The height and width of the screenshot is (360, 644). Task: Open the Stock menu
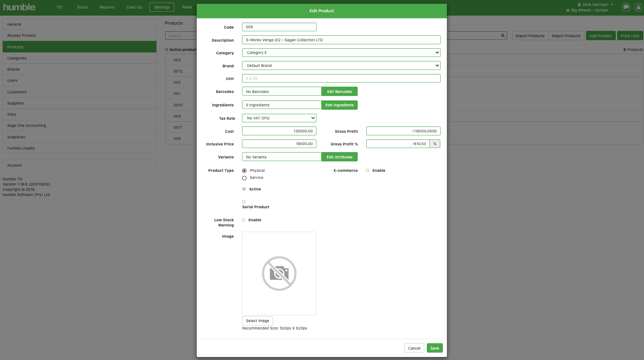[x=82, y=7]
